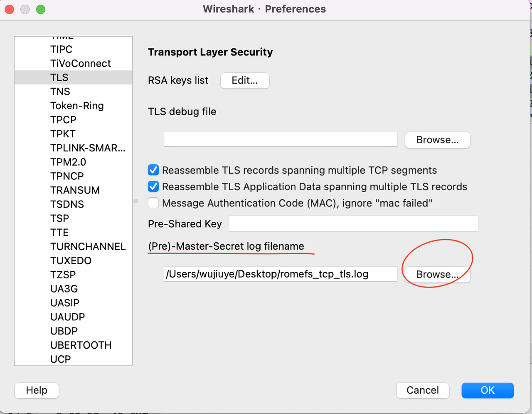This screenshot has height=414, width=532.
Task: Click the green zoom window button
Action: pyautogui.click(x=41, y=9)
